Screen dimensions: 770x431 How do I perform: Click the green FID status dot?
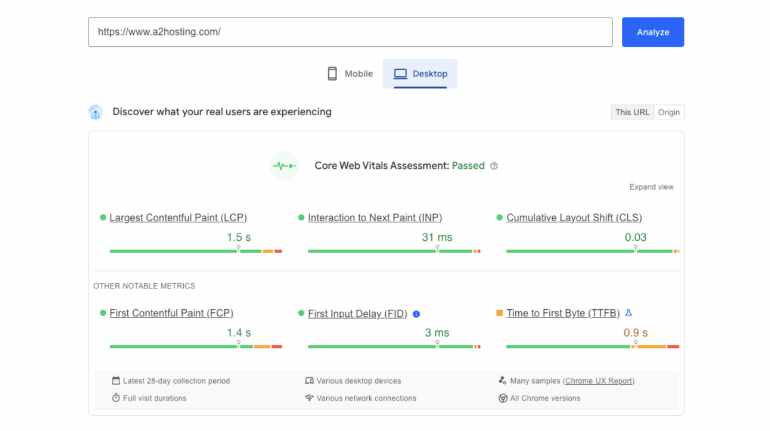(x=301, y=313)
